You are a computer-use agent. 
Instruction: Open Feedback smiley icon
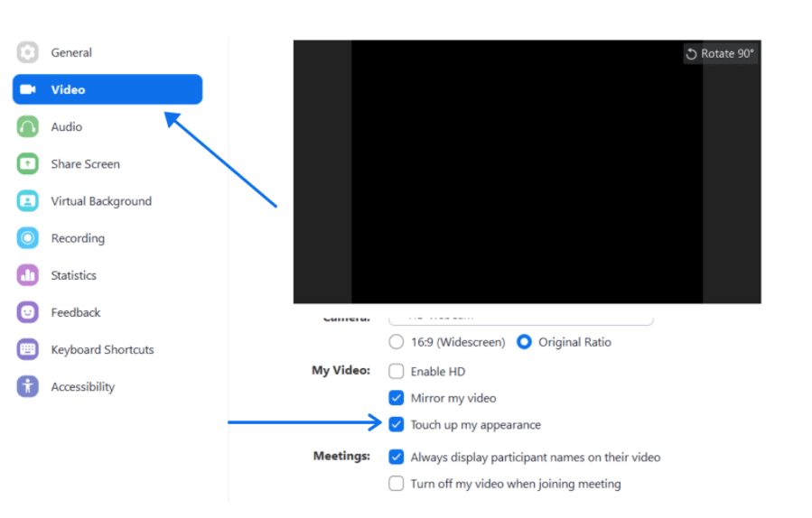click(27, 312)
